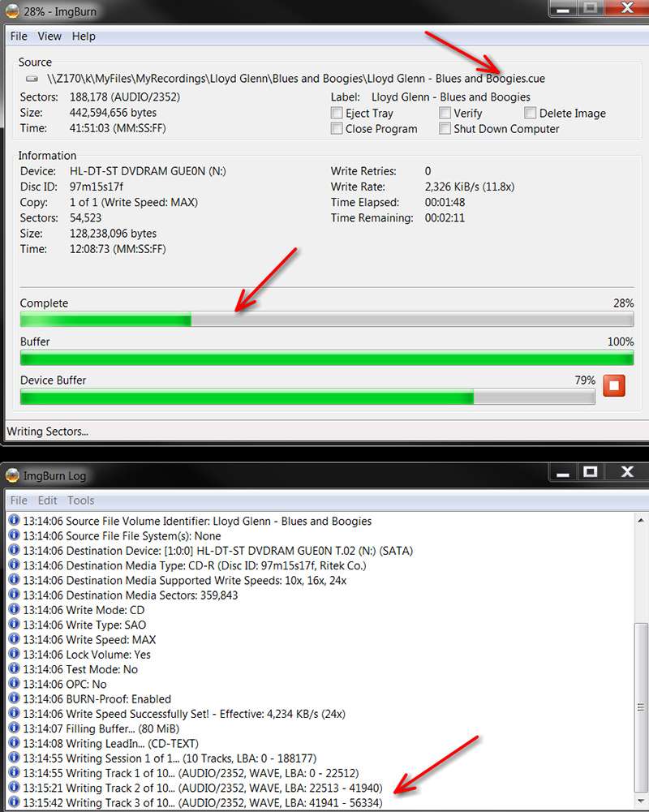Maximize the ImgBurn Log window

pyautogui.click(x=590, y=472)
